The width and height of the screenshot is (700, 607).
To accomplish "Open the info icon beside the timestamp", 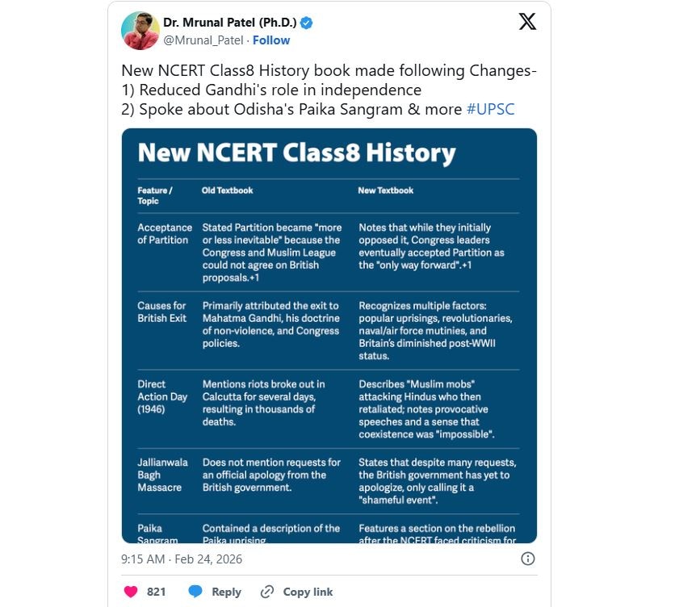I will click(527, 559).
